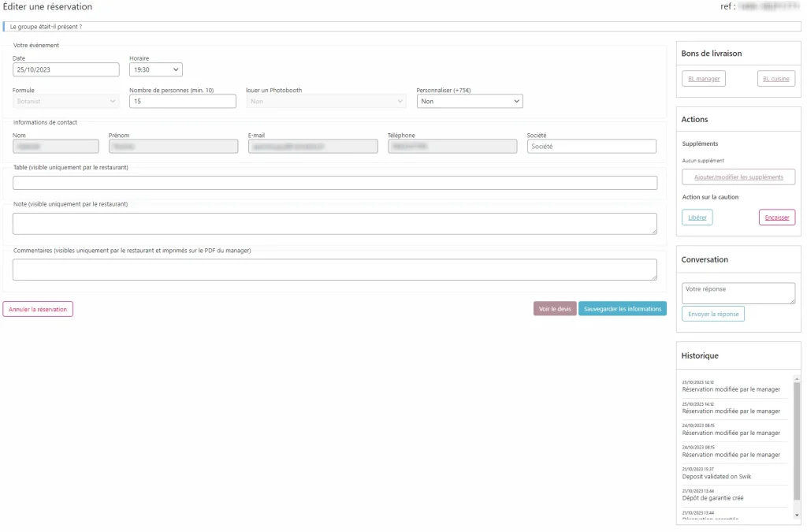The width and height of the screenshot is (807, 532).
Task: Click the Note textarea
Action: 335,224
